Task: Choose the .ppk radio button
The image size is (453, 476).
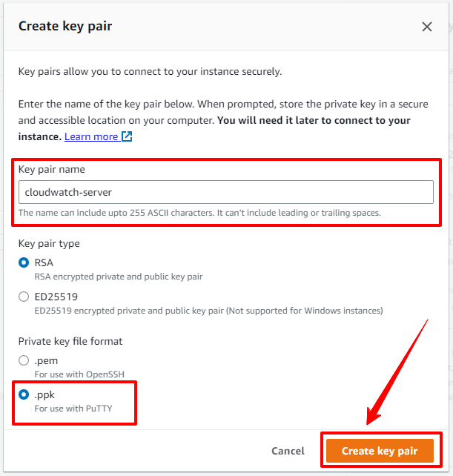Action: [24, 395]
